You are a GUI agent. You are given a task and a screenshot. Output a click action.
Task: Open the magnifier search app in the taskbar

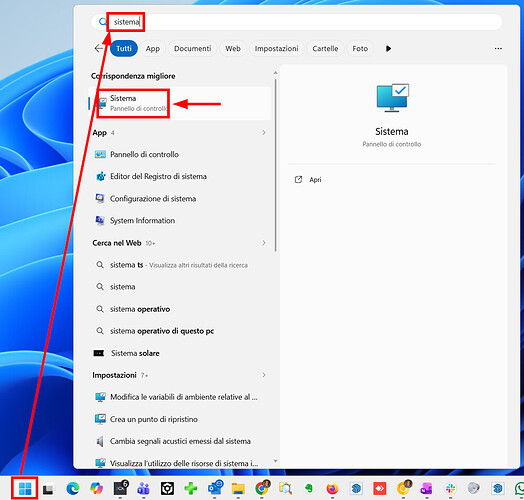(x=286, y=489)
